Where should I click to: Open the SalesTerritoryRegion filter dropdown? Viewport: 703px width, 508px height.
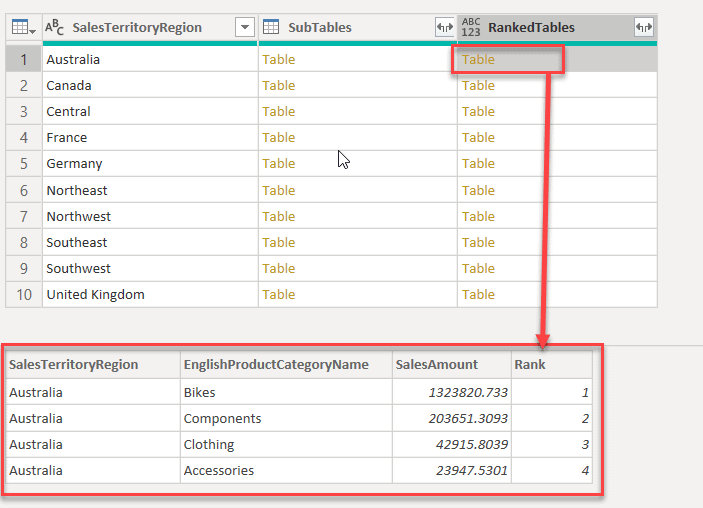(244, 28)
